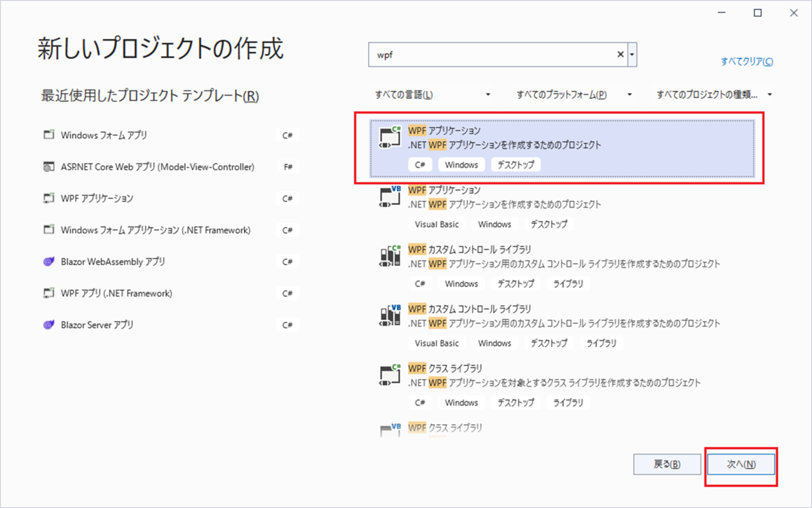
Task: Click the デスクトップ tag on the selected WPF template
Action: (x=516, y=164)
